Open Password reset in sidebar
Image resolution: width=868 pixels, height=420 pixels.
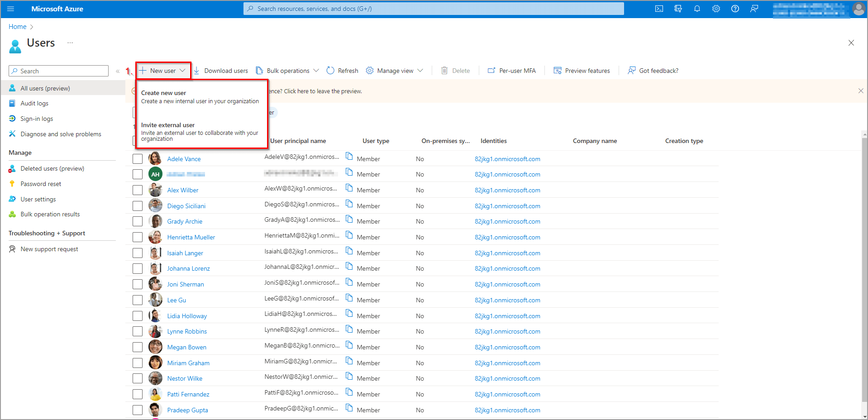[41, 184]
